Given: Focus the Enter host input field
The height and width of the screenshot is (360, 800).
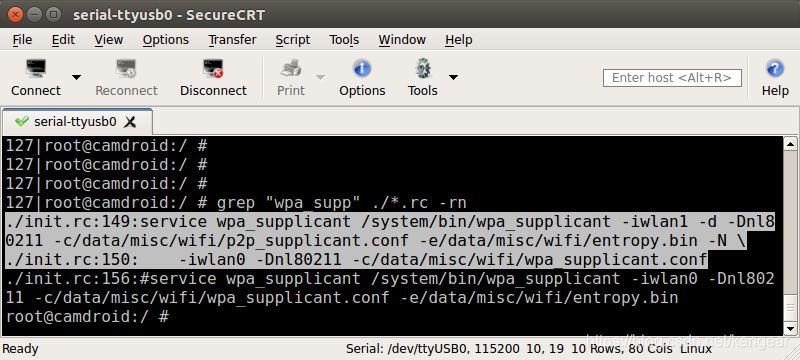Looking at the screenshot, I should coord(672,78).
